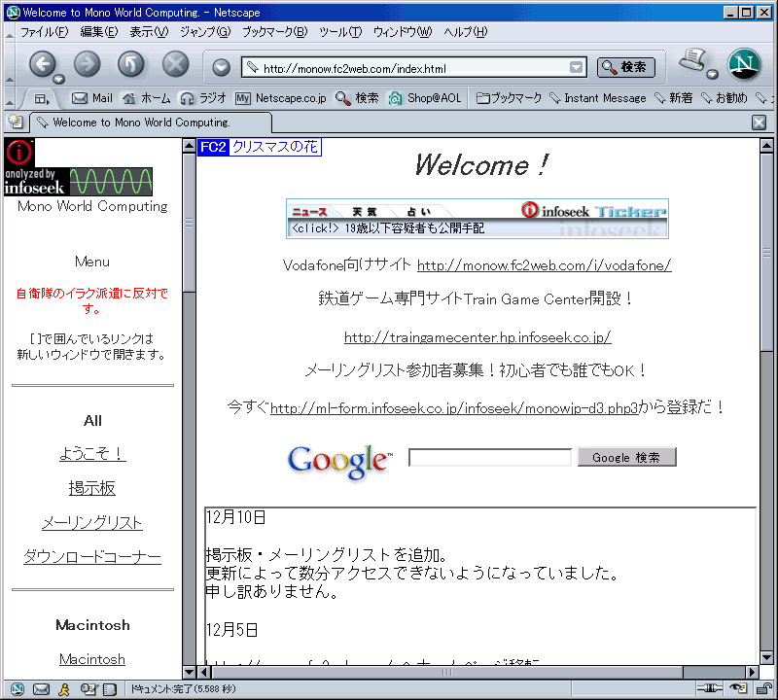Open the Back button history dropdown
This screenshot has height=700, width=778.
pyautogui.click(x=59, y=80)
